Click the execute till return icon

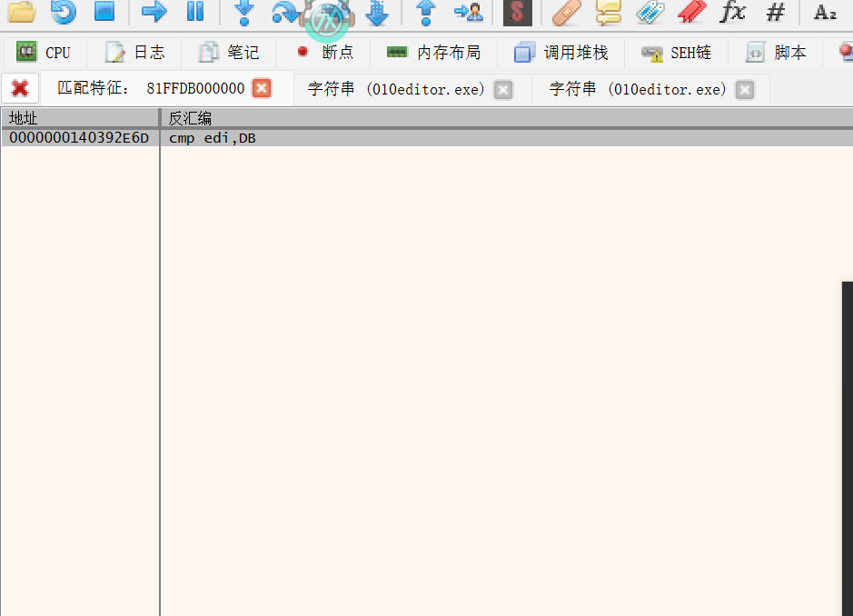(425, 12)
